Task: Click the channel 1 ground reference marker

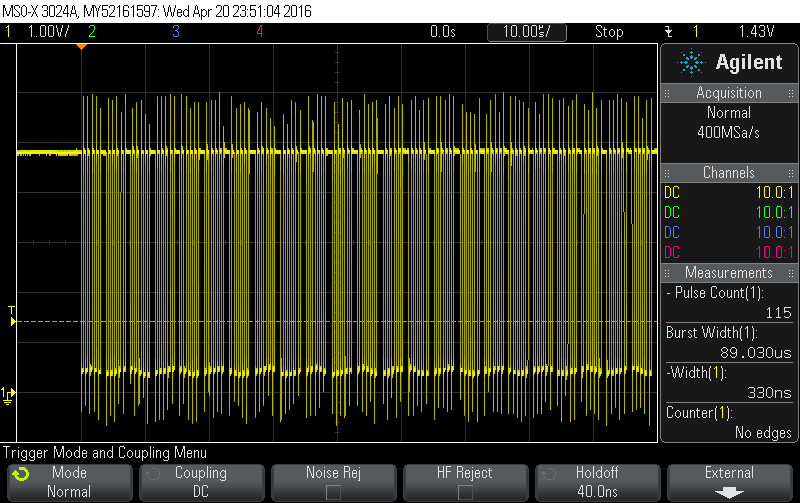Action: click(8, 392)
